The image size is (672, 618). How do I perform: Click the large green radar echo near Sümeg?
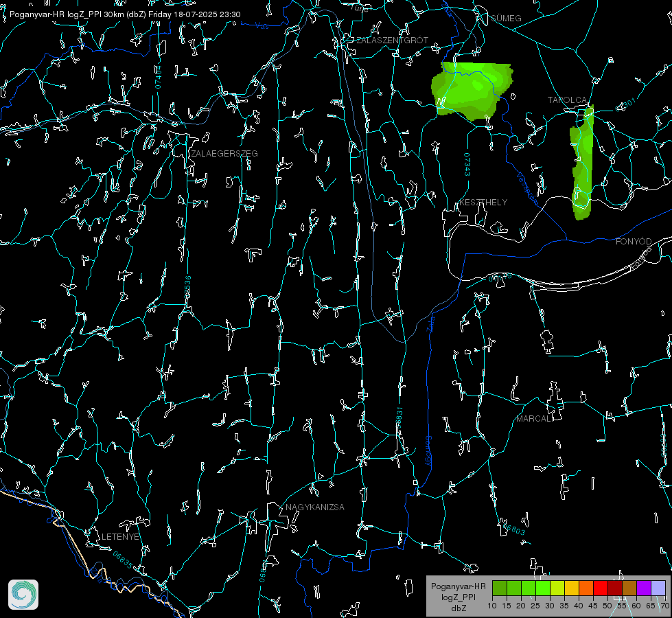[472, 90]
